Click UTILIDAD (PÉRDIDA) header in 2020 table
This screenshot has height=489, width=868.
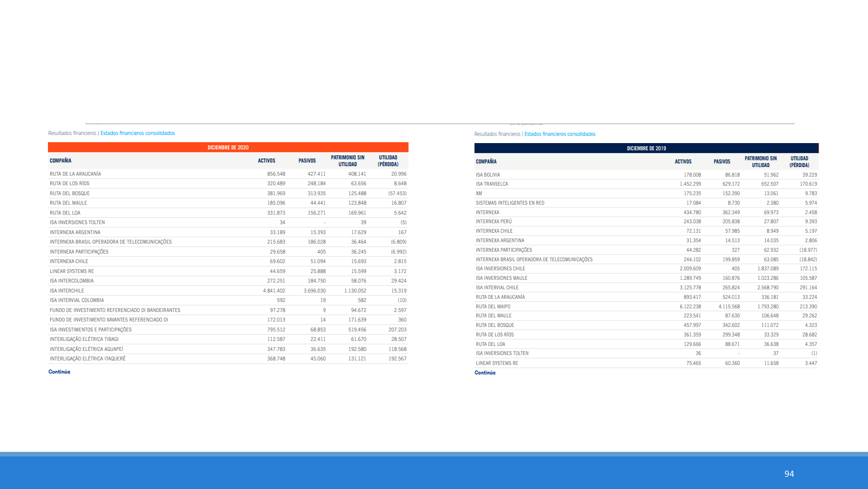[x=388, y=161]
